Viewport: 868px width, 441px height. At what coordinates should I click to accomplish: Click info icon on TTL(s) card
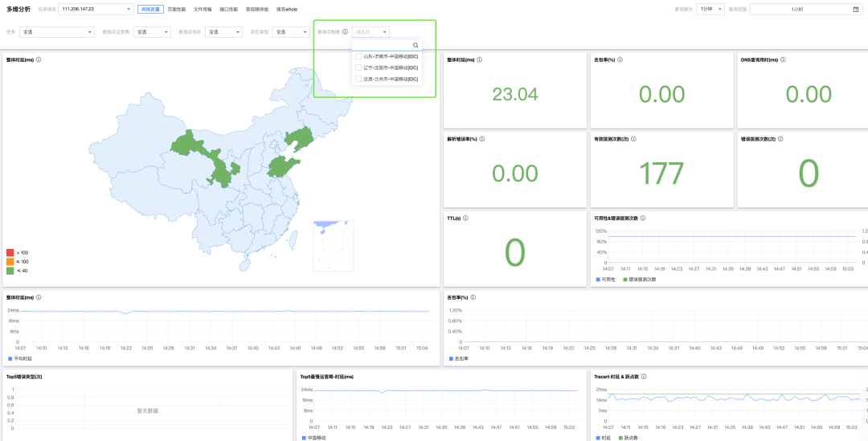(x=465, y=218)
